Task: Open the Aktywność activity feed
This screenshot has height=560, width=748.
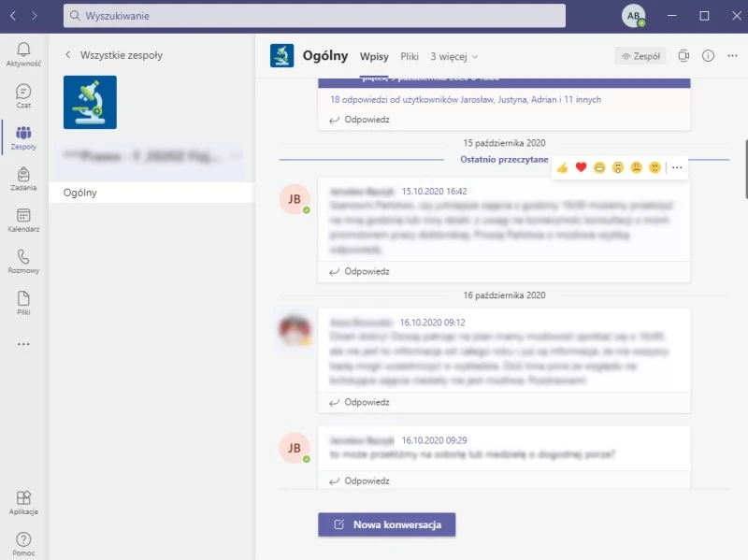Action: tap(23, 54)
